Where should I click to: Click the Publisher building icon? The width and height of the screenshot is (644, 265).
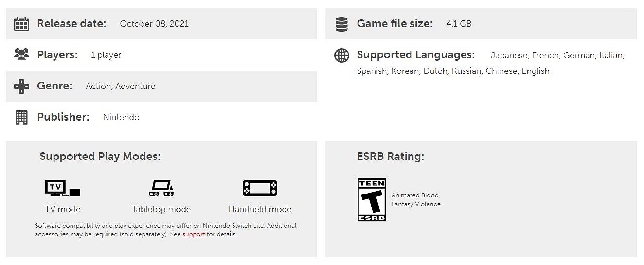click(x=21, y=117)
